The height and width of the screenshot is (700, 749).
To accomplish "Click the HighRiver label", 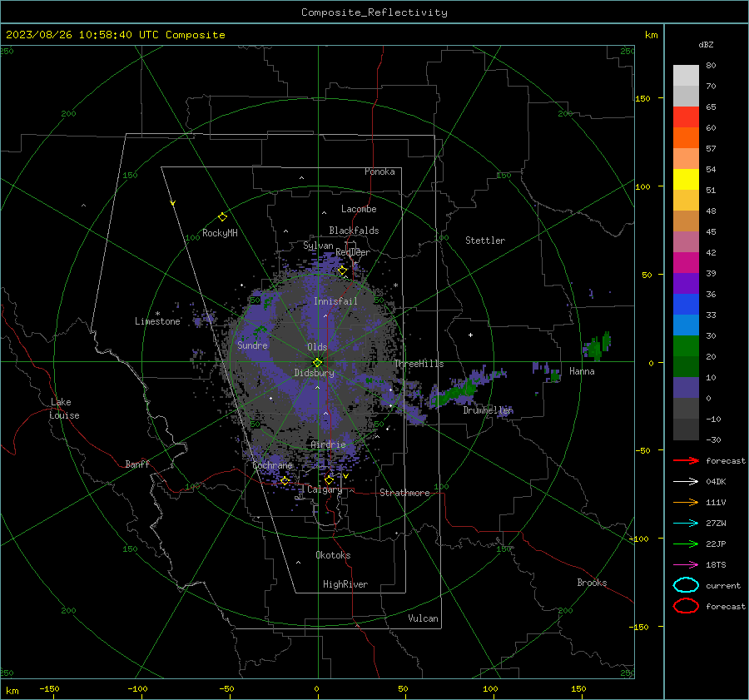I will [345, 584].
